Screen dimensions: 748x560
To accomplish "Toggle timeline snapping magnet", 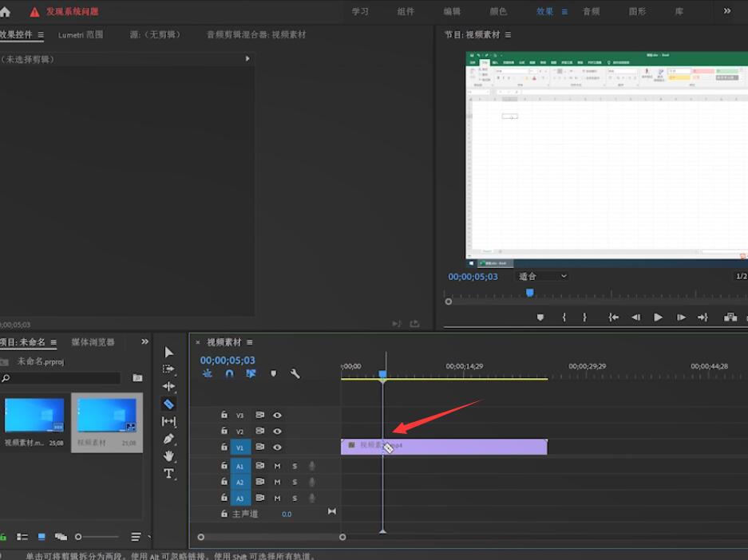I will tap(229, 373).
